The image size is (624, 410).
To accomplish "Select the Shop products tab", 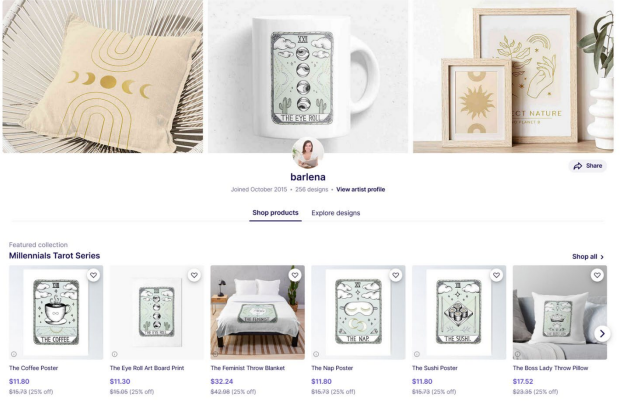I will (x=275, y=213).
